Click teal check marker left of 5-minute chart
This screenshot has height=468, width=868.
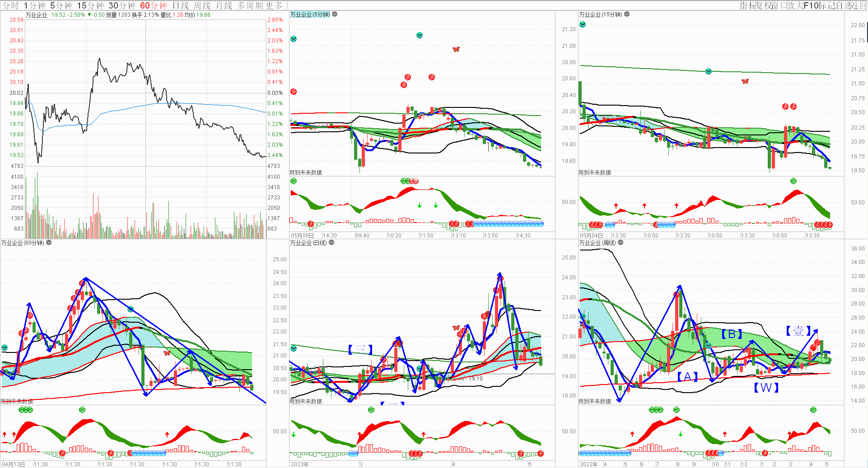294,39
